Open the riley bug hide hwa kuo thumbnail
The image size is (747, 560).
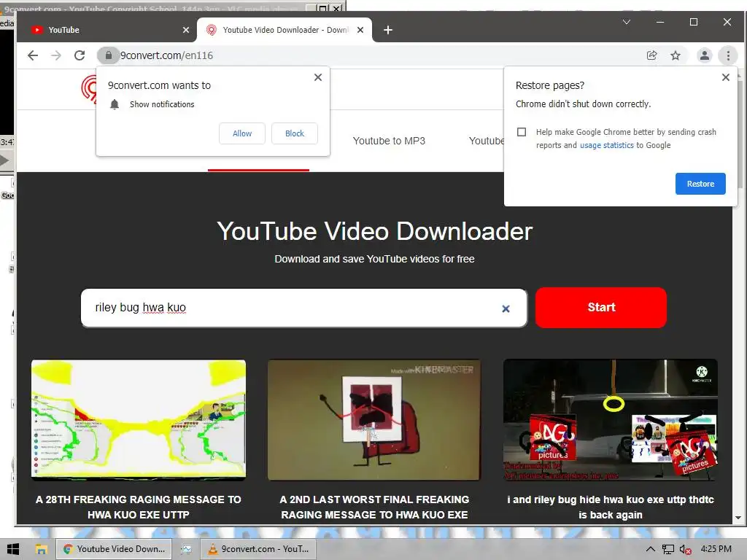(x=611, y=419)
